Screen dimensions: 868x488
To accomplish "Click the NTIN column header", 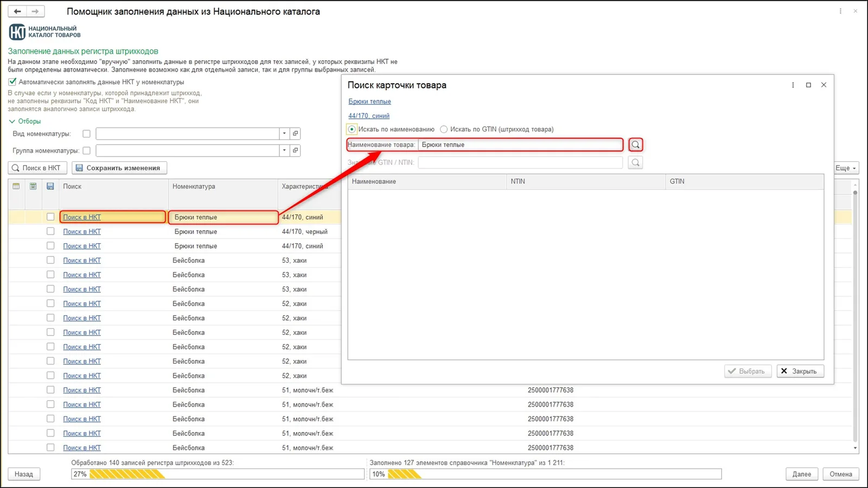I will (x=586, y=181).
